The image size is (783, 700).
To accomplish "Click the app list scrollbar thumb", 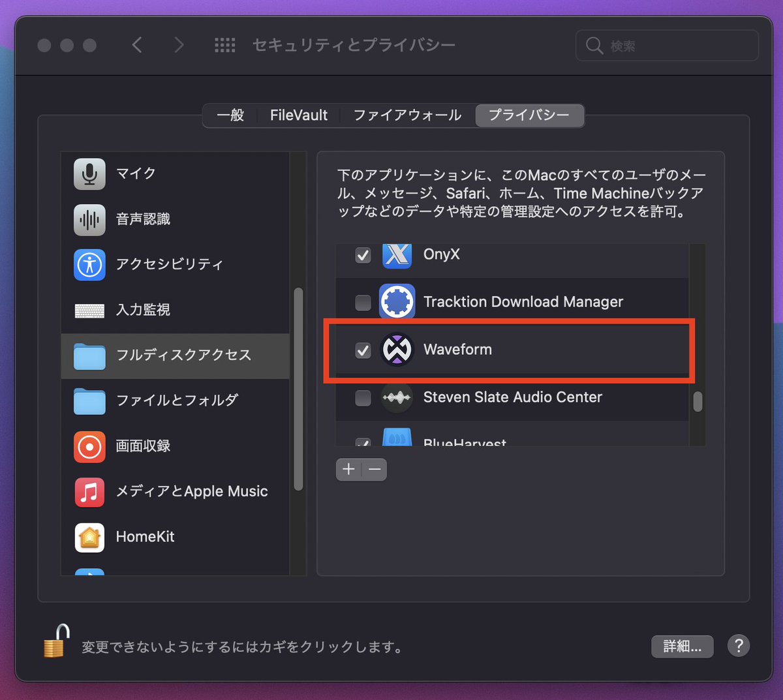I will point(698,402).
